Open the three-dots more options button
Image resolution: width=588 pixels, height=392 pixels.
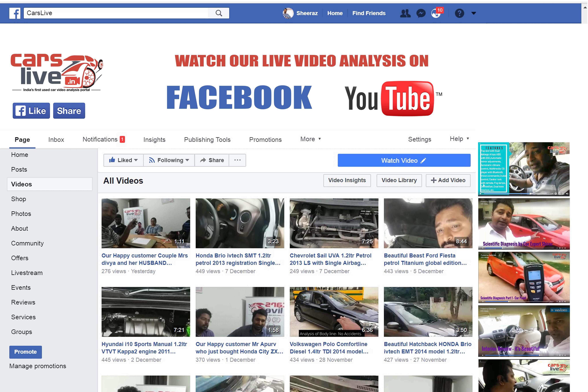237,160
